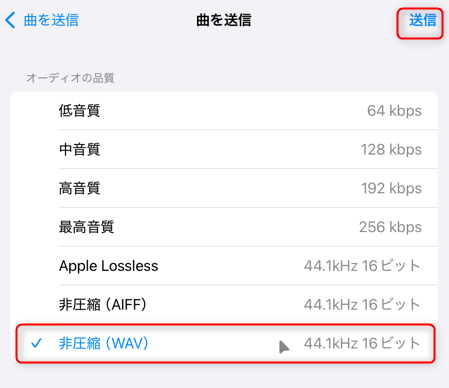Click the 192 kbps bitrate label
The width and height of the screenshot is (449, 388).
point(391,188)
